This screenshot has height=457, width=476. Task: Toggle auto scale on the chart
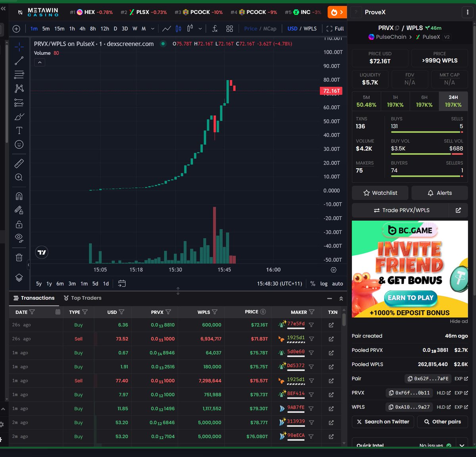(338, 283)
